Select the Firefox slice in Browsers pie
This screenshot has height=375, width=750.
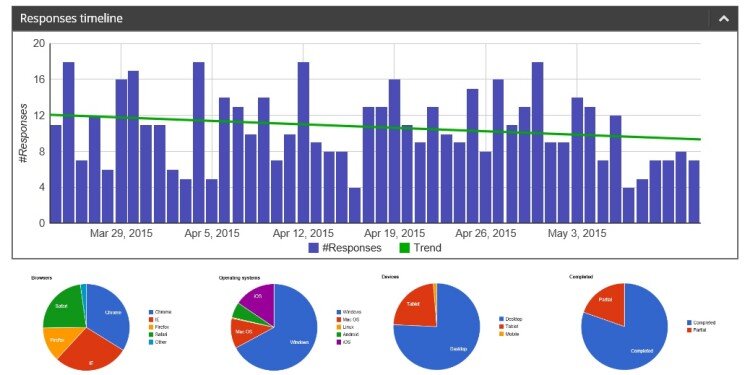coord(60,341)
